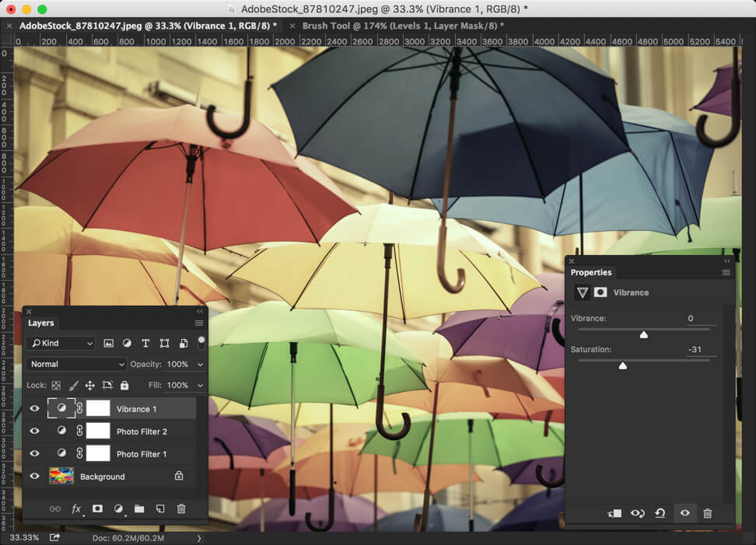Open the fx layer style menu

point(77,509)
